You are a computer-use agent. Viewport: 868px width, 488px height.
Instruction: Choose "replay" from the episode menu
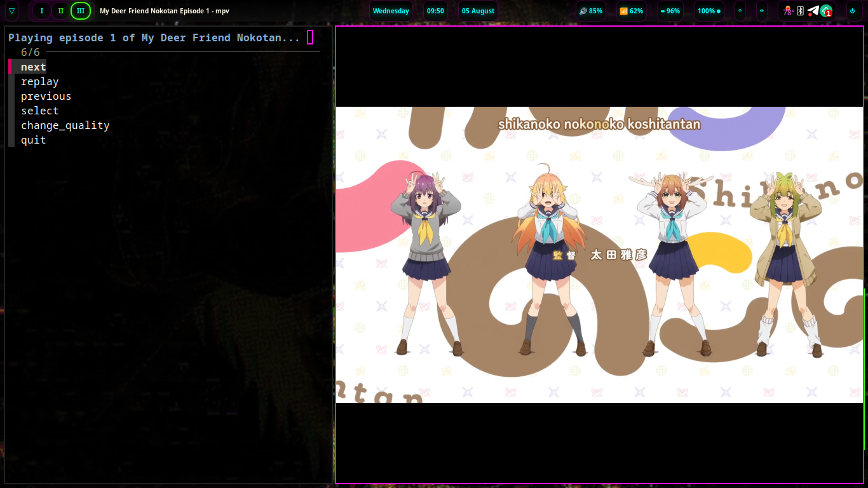[39, 81]
